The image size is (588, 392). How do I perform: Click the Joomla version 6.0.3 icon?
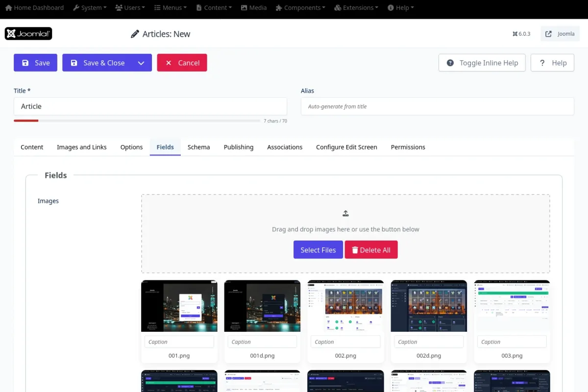[x=515, y=34]
